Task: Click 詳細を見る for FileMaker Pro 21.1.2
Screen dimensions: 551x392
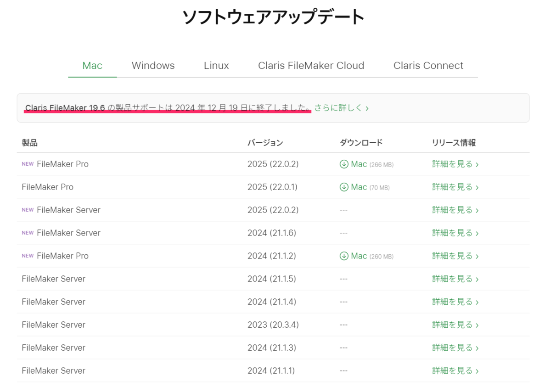Action: (x=455, y=256)
